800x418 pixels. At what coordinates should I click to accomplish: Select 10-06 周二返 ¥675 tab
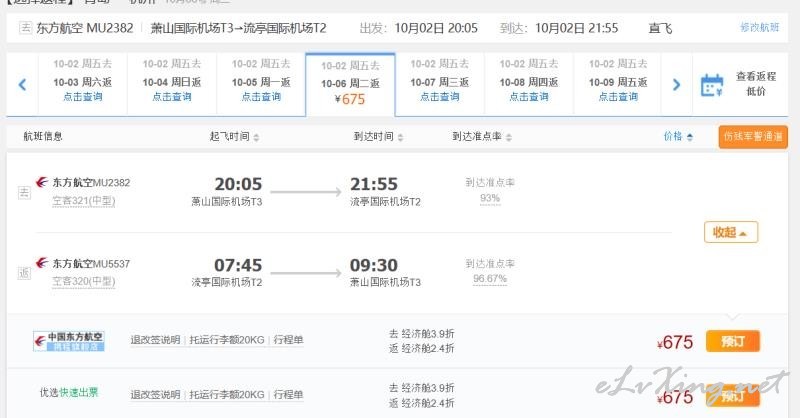pyautogui.click(x=350, y=84)
